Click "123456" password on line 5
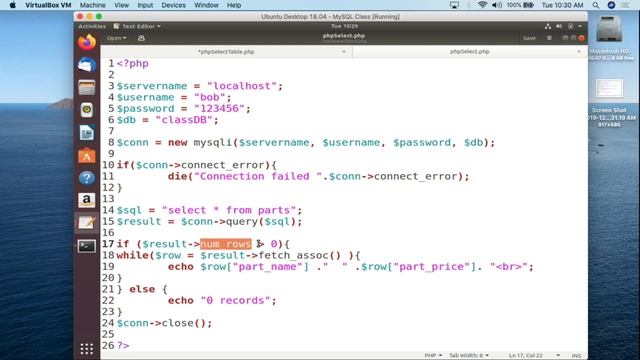 coord(219,109)
